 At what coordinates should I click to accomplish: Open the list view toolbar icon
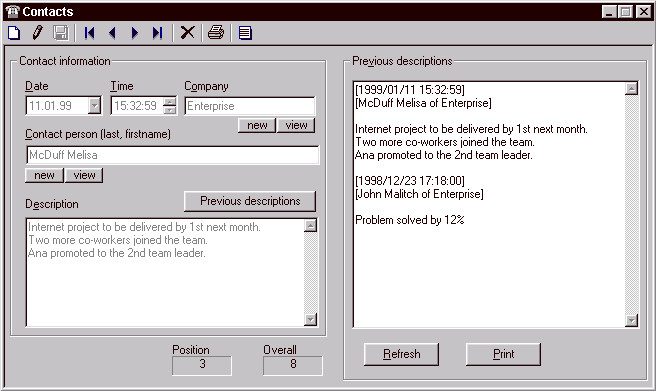click(x=245, y=33)
